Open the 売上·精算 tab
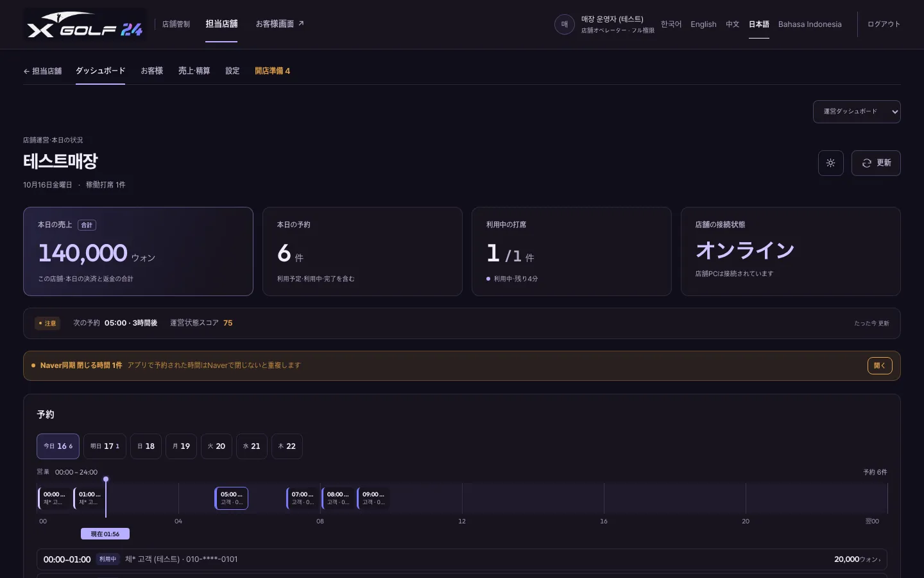The image size is (924, 578). pos(194,71)
